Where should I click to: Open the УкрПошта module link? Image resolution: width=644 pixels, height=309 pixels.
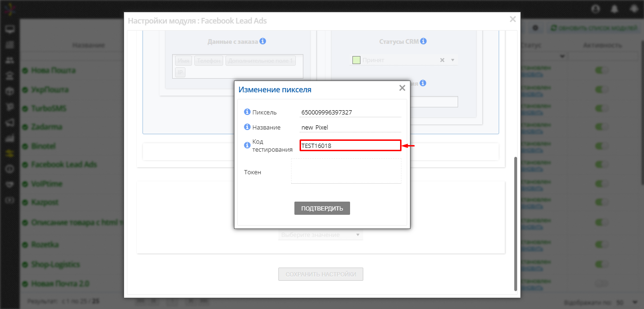pyautogui.click(x=50, y=89)
